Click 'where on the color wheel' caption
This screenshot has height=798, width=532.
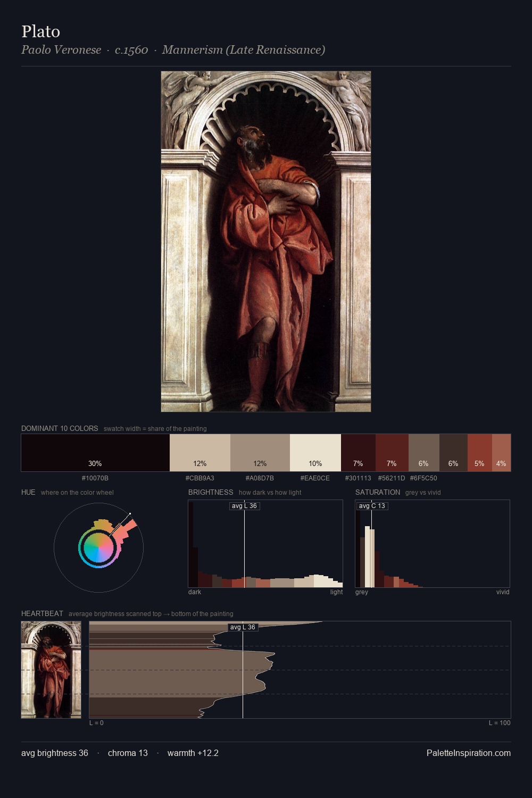(x=77, y=493)
